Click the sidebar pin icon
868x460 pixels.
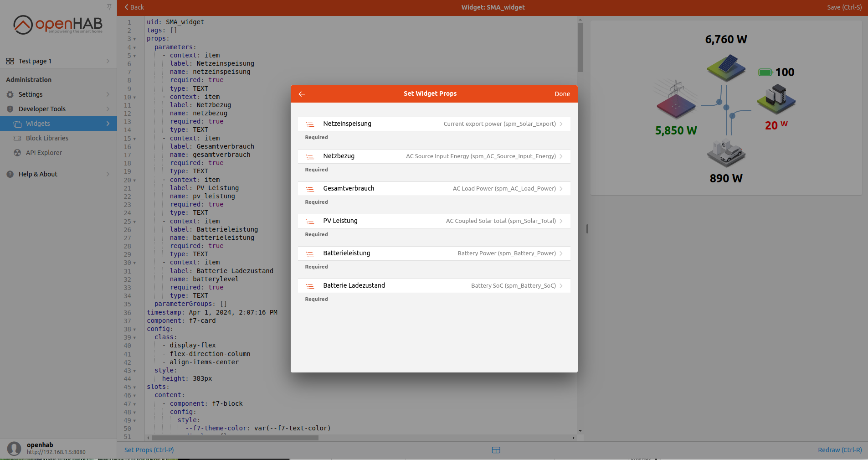(109, 7)
